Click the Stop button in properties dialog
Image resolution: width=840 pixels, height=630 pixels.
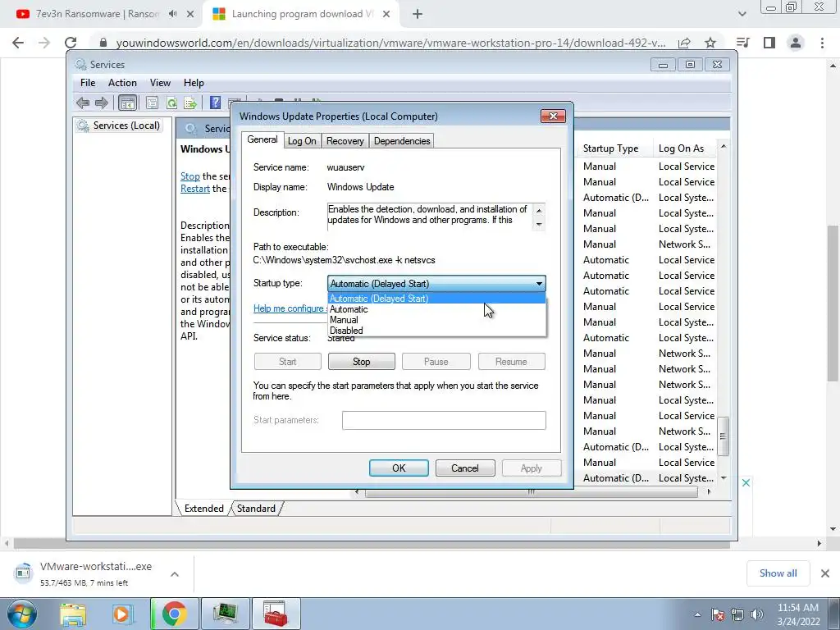362,362
